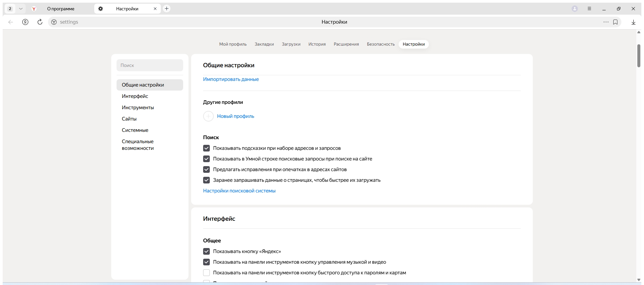Open the downloads arrow icon

click(633, 22)
